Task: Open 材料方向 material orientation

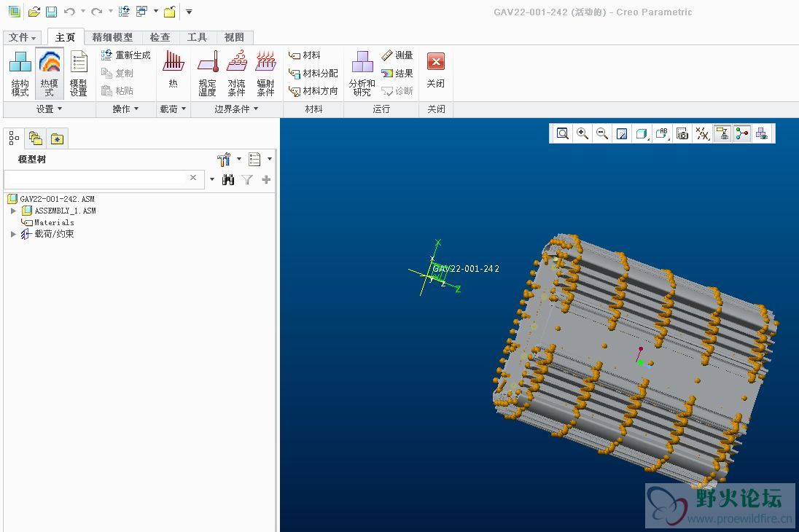Action: pos(313,90)
